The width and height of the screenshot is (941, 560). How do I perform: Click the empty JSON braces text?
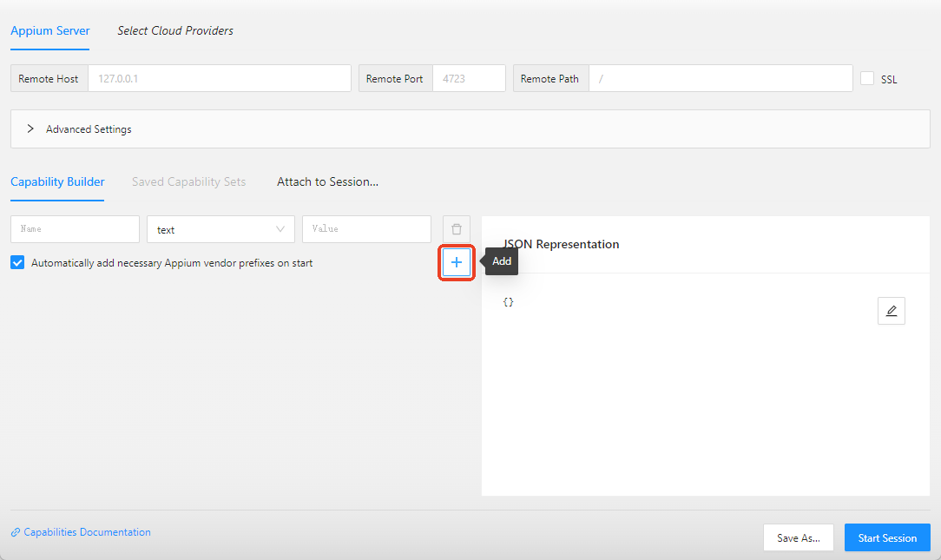point(509,302)
